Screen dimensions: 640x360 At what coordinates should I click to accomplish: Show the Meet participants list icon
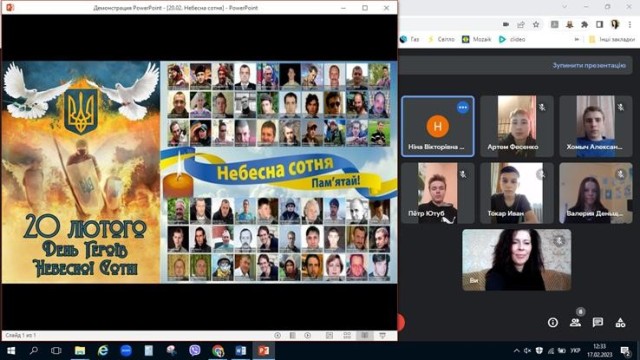(x=575, y=322)
